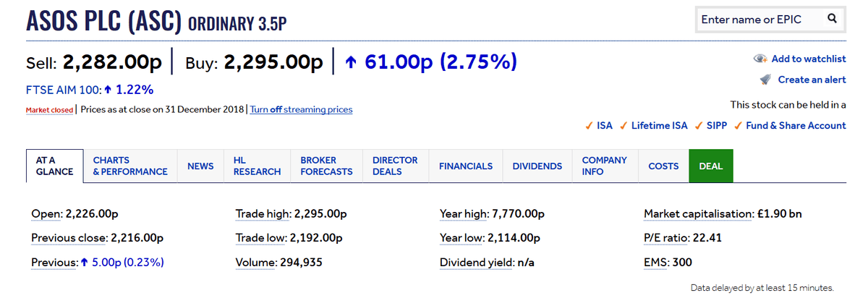This screenshot has height=306, width=868.
Task: Go to Director Deals tab
Action: 395,166
